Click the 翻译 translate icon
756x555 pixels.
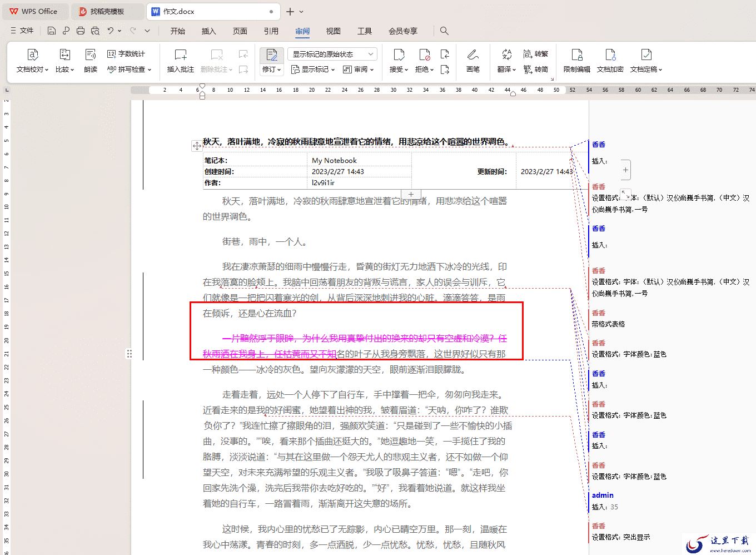[506, 54]
